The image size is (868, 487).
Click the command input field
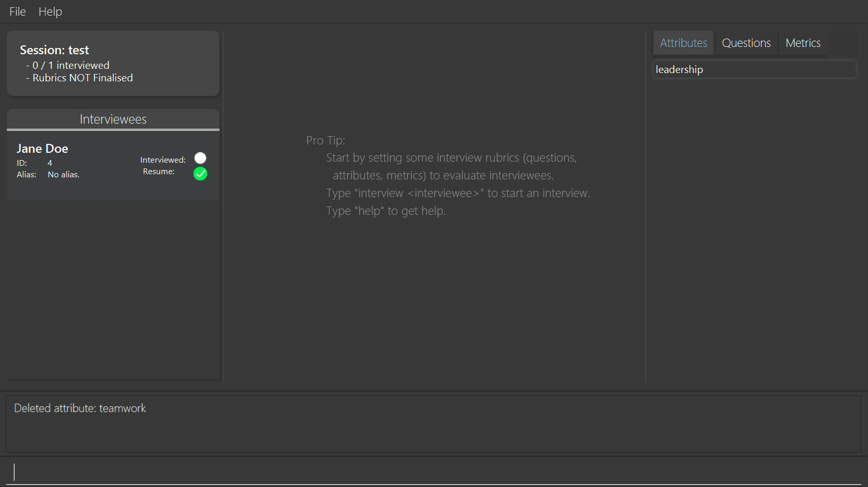click(433, 472)
